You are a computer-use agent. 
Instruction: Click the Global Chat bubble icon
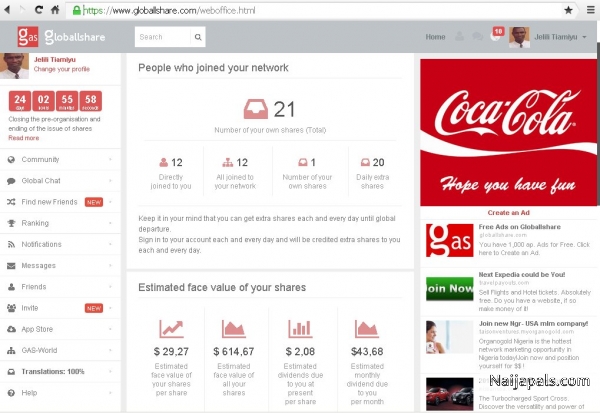(x=11, y=181)
